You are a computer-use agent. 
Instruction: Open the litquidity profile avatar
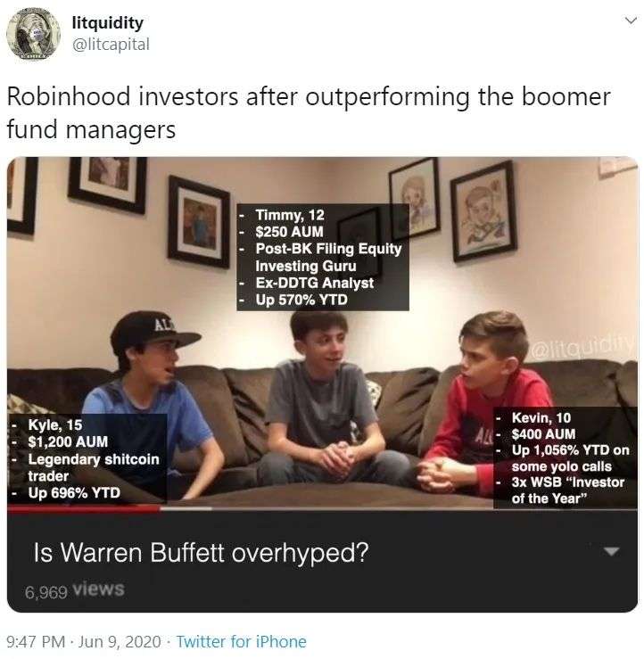33,34
